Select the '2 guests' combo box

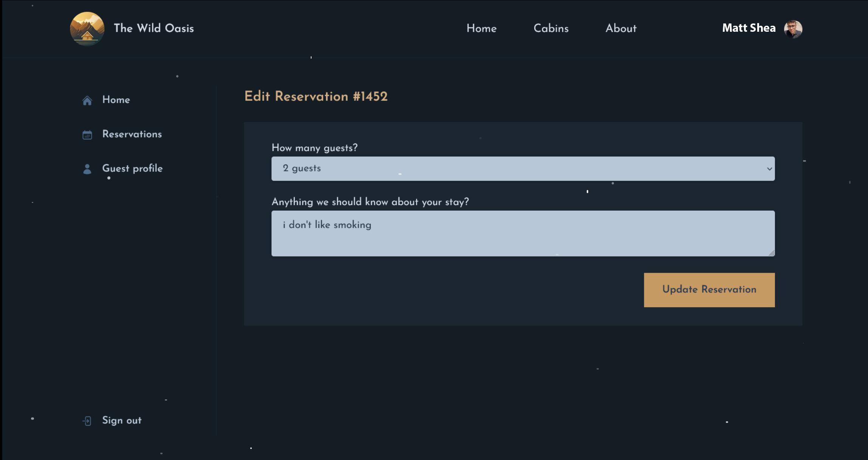522,169
